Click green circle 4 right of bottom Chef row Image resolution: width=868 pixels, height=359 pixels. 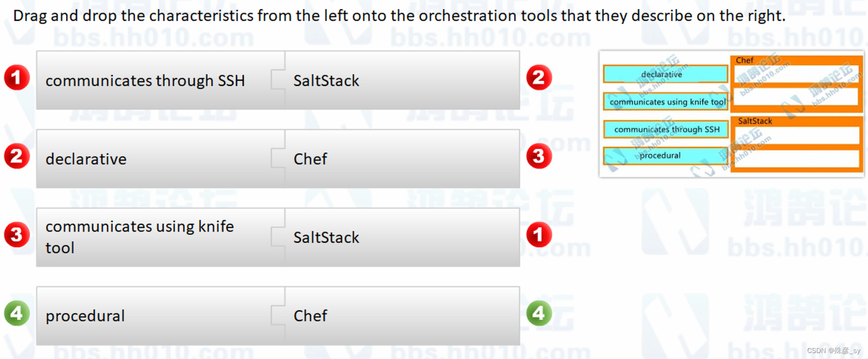[x=539, y=313]
